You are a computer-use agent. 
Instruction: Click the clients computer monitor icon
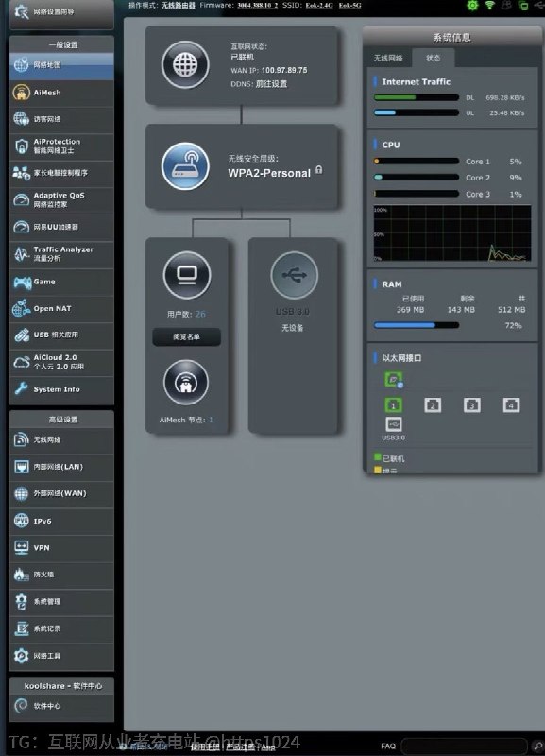(187, 275)
